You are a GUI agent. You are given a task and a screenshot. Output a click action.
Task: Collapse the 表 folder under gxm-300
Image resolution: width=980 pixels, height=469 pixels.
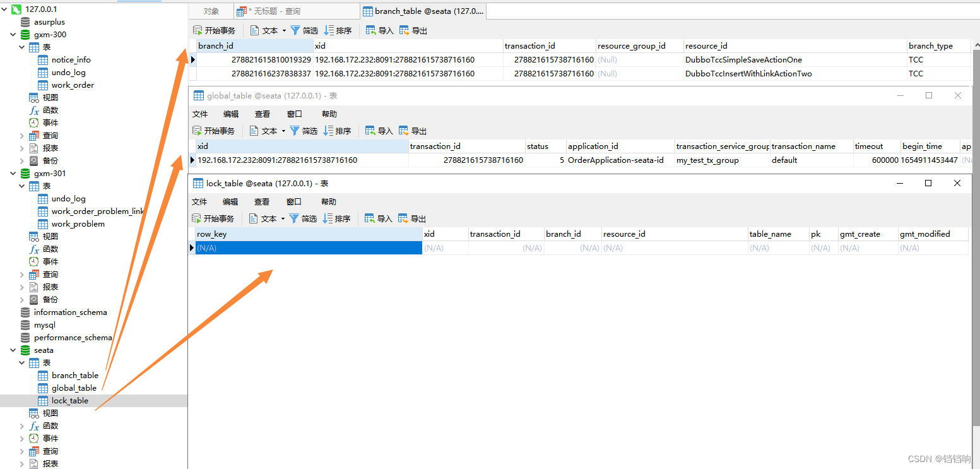22,47
